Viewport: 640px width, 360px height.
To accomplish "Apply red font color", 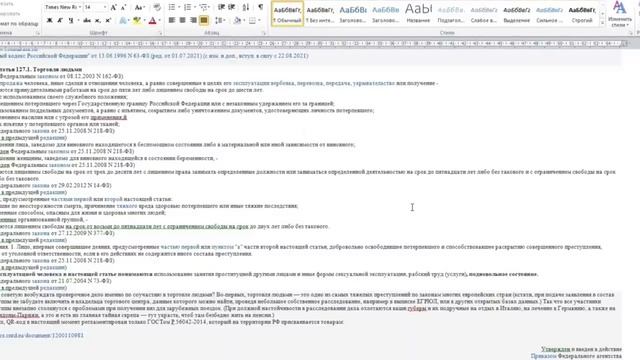I will tap(152, 20).
